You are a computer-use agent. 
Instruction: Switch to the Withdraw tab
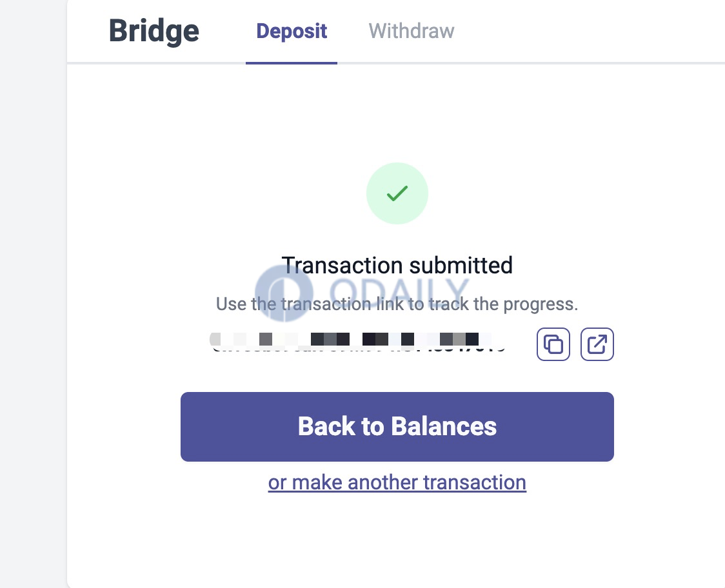(411, 31)
